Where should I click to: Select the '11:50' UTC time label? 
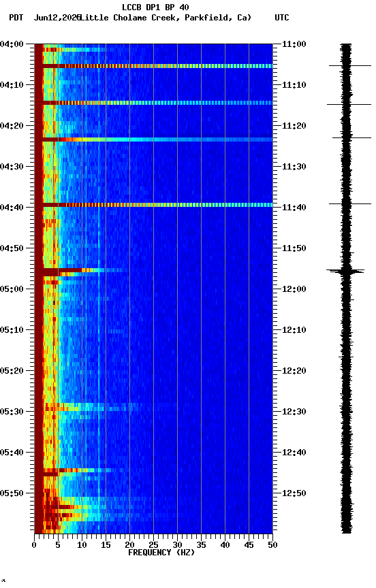294,248
